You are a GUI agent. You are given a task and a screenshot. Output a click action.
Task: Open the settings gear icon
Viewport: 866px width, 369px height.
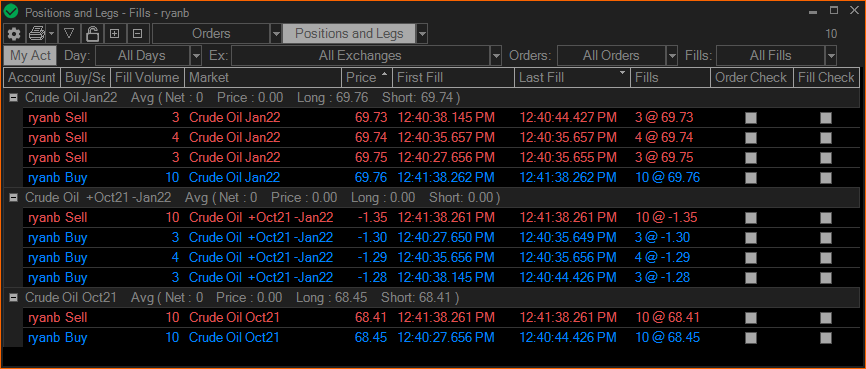point(14,34)
